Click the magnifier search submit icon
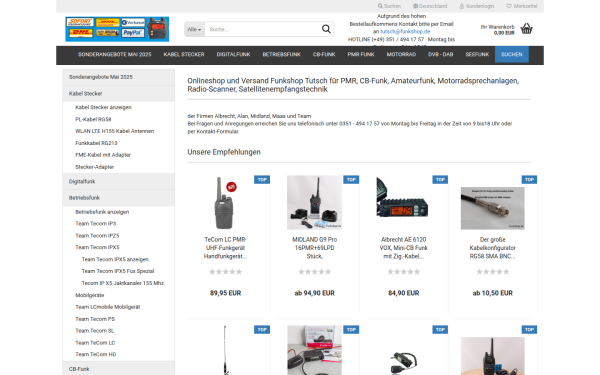Image resolution: width=600 pixels, height=375 pixels. click(326, 29)
